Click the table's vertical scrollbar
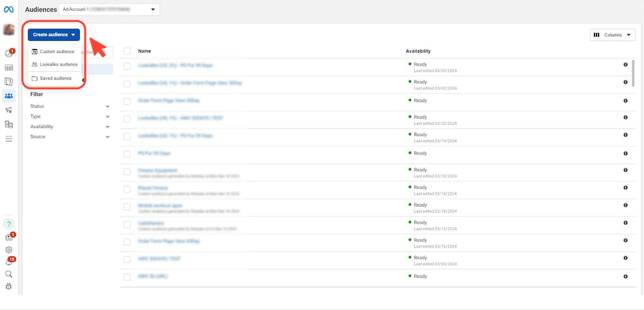Screen dimensions: 644x310 [634, 71]
